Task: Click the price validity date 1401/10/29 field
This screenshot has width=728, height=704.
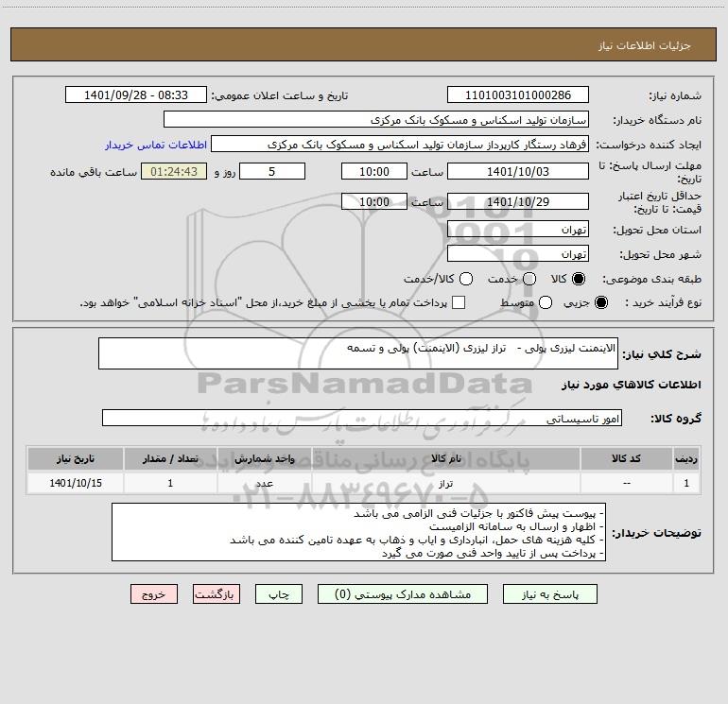Action: pyautogui.click(x=518, y=202)
